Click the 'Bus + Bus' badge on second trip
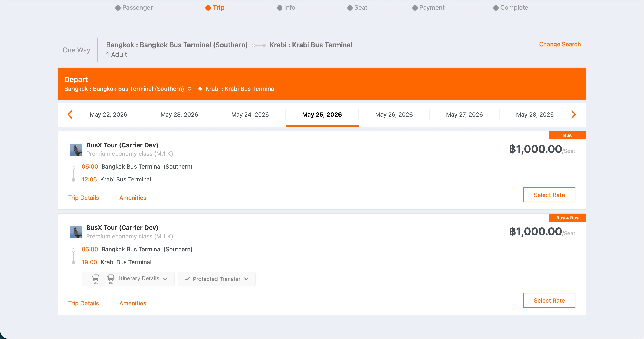 [x=567, y=218]
